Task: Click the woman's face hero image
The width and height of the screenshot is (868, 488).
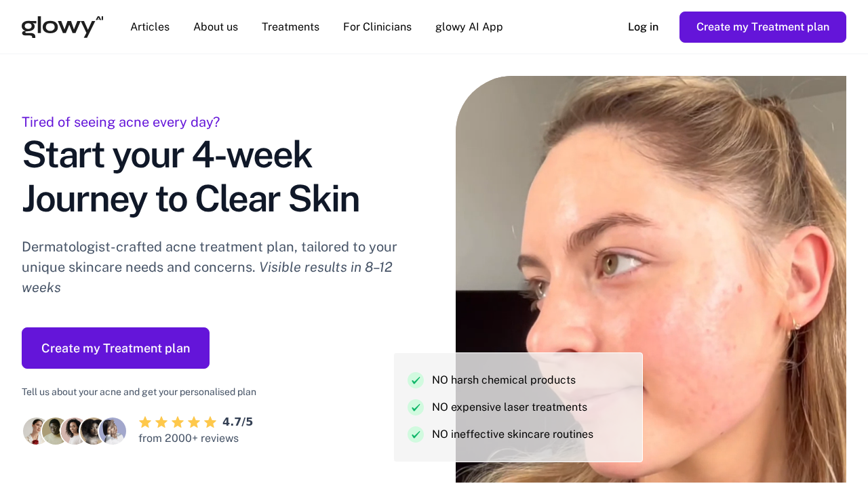Action: click(651, 279)
